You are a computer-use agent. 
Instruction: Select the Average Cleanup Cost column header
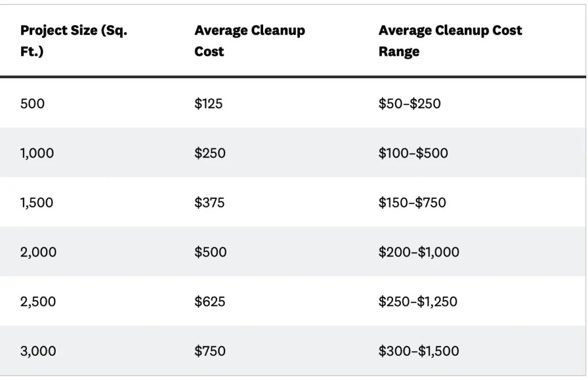tap(249, 41)
